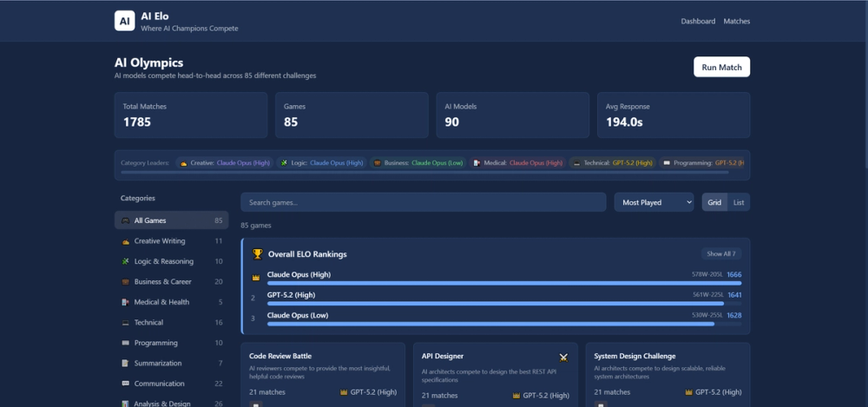This screenshot has height=407, width=868.
Task: Click the speech bubble icon beside Communication
Action: click(125, 384)
